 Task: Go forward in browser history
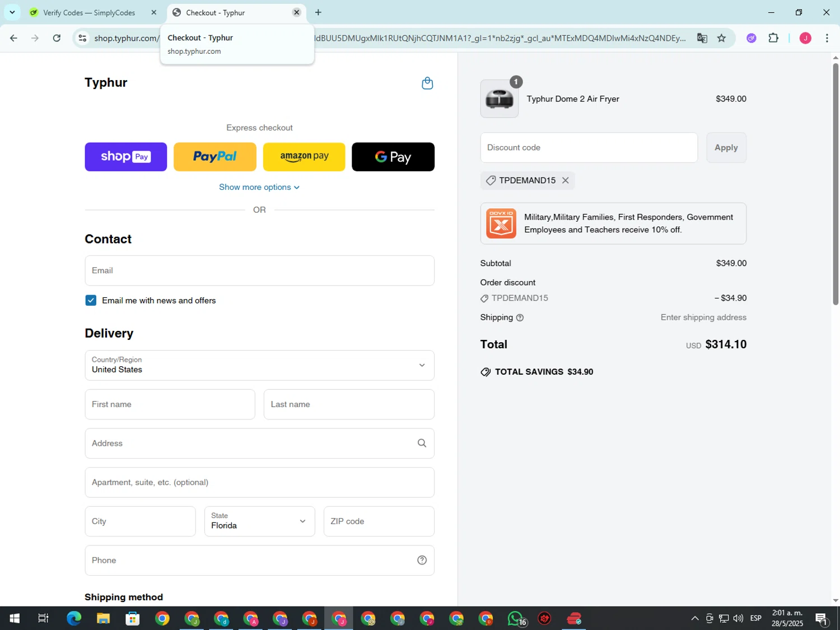point(35,38)
